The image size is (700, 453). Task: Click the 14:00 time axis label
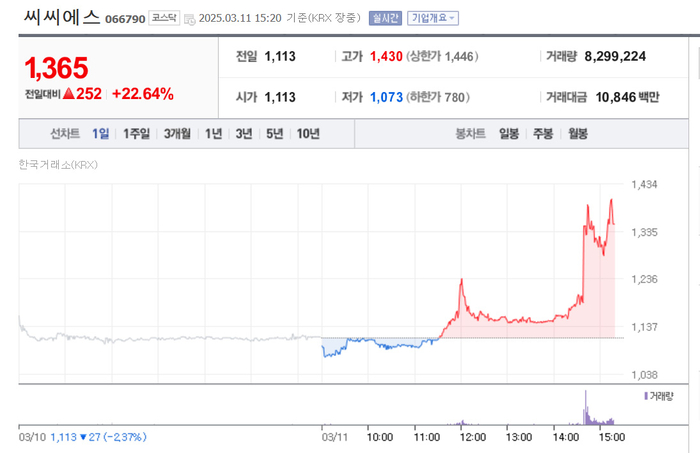[566, 437]
